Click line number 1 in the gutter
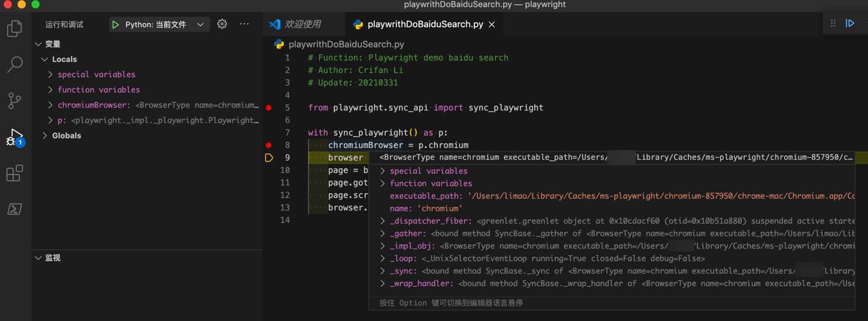868x321 pixels. [x=287, y=58]
